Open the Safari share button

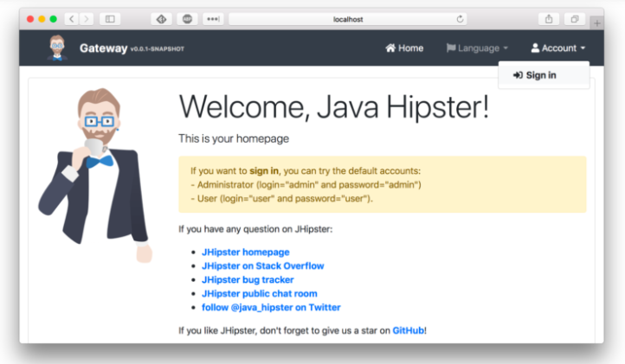tap(549, 19)
